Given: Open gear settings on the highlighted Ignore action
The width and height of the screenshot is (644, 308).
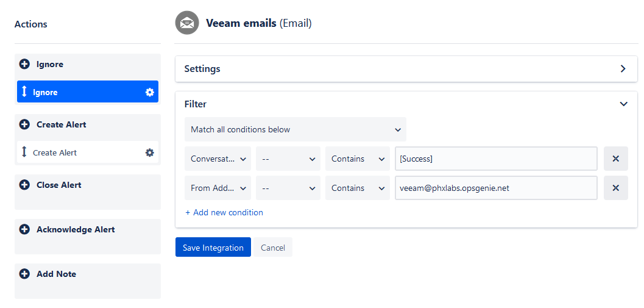Looking at the screenshot, I should click(149, 92).
